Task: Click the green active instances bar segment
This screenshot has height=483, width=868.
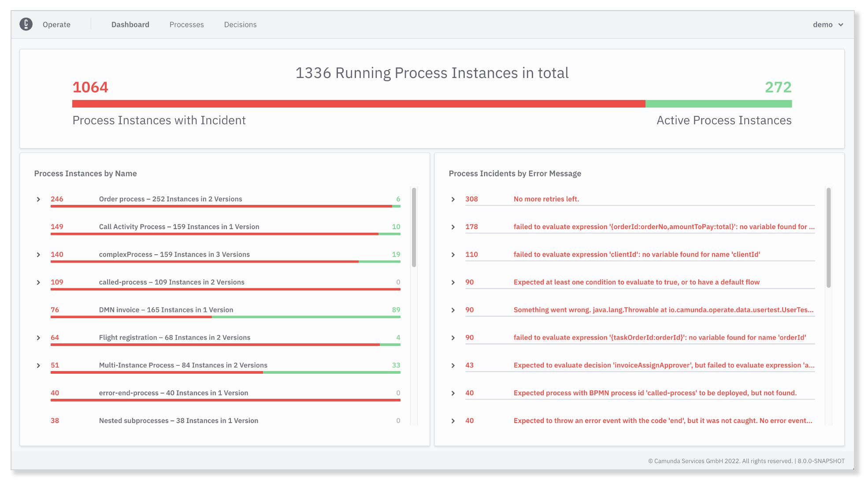Action: click(719, 104)
